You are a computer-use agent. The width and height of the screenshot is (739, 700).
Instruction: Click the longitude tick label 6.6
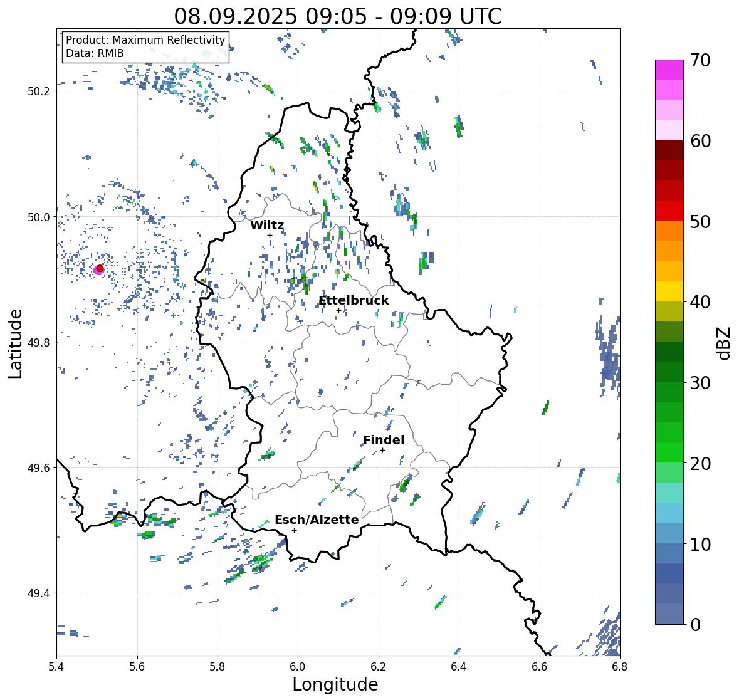(x=539, y=666)
